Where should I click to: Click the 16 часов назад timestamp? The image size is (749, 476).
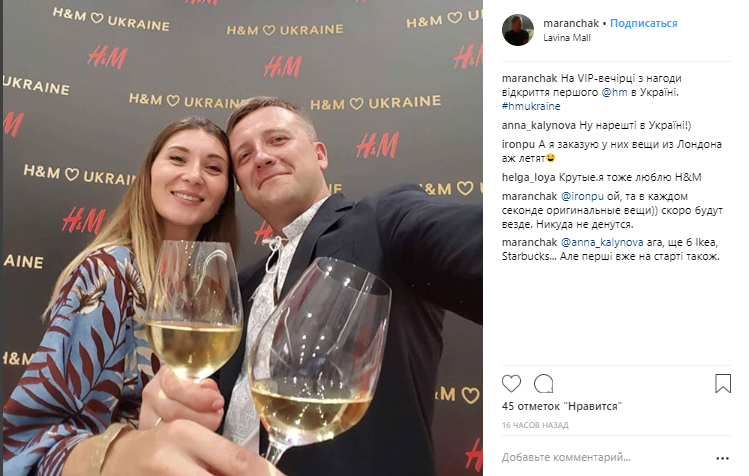click(535, 425)
